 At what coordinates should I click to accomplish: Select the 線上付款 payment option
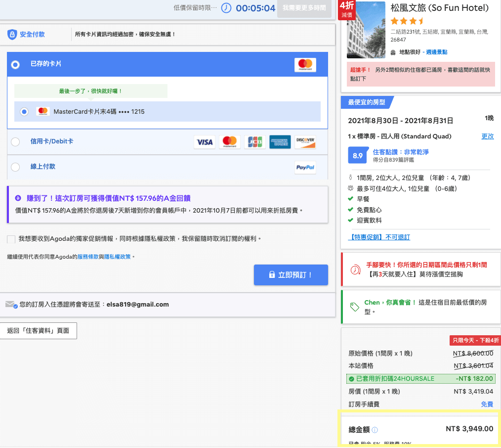(x=15, y=167)
